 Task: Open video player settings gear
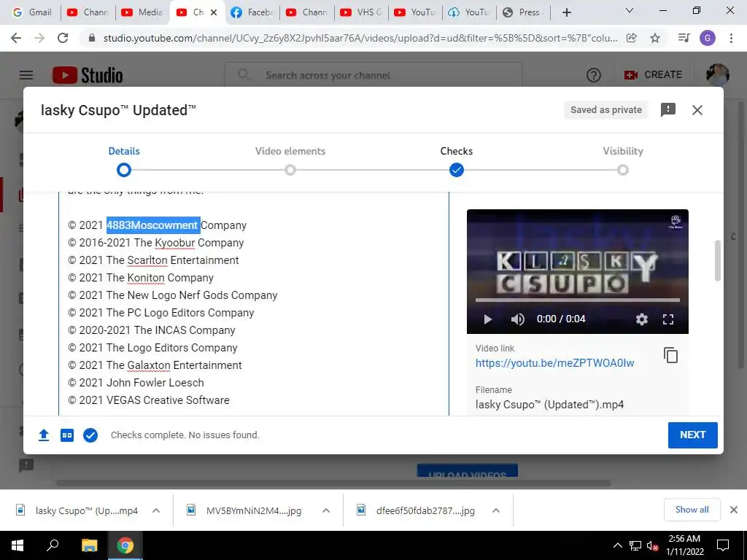(x=642, y=319)
